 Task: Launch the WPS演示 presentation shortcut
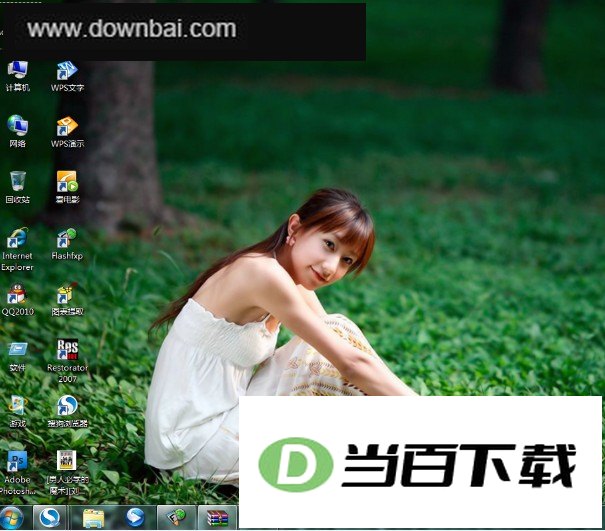click(67, 132)
